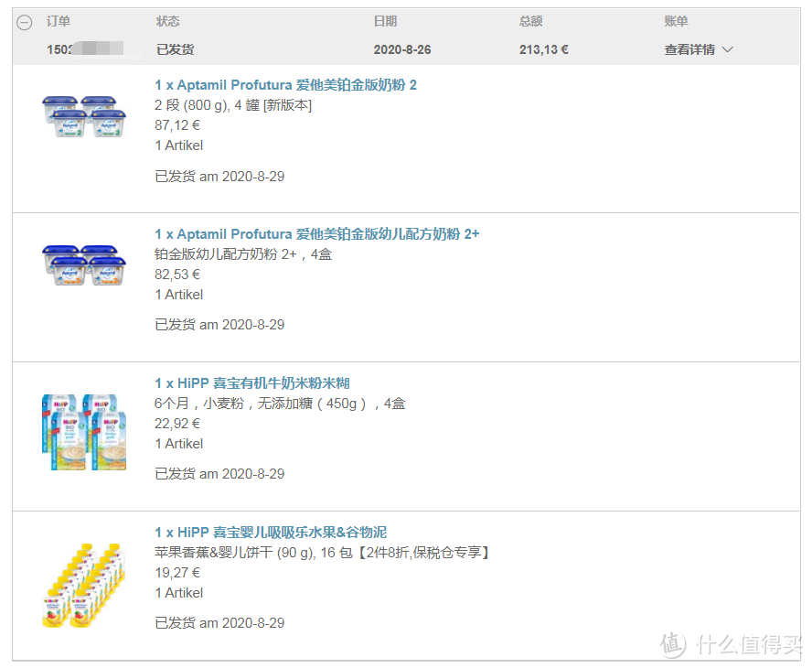
Task: Open the HiPP 喜宝有机牛奶米粉米糊 product link
Action: pyautogui.click(x=252, y=383)
